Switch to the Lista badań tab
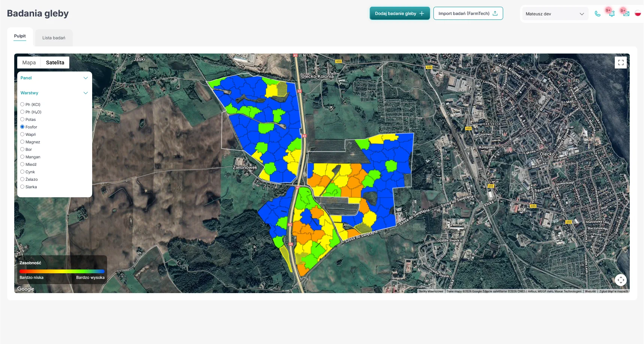Viewport: 644px width, 344px height. click(54, 38)
